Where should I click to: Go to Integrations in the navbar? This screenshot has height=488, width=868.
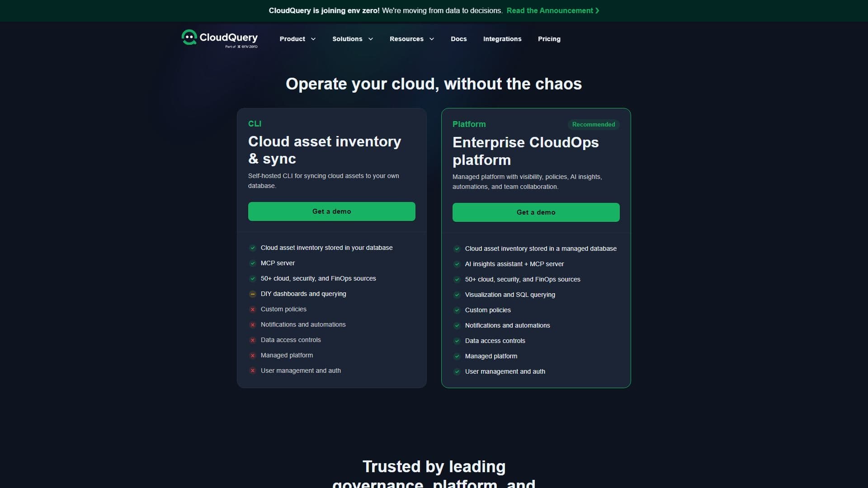coord(502,39)
